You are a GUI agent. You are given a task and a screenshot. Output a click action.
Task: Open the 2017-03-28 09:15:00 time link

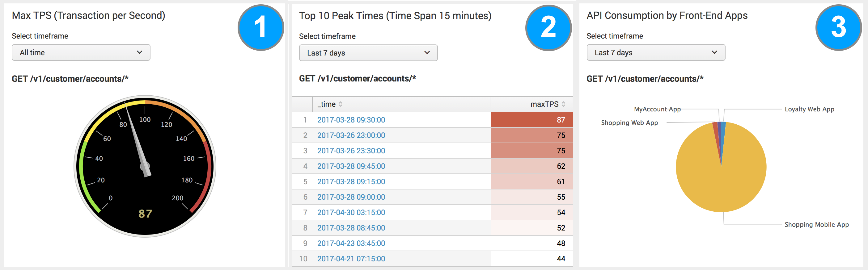pos(351,182)
